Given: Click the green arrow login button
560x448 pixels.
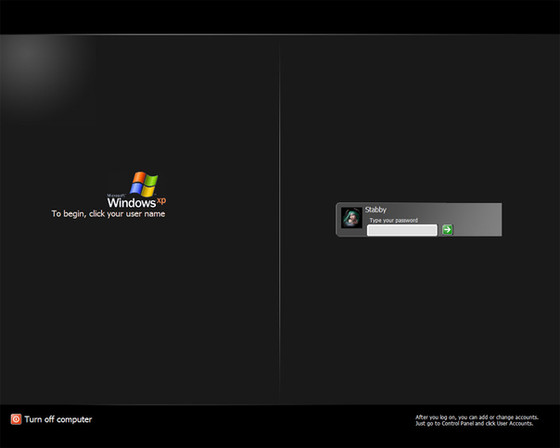Looking at the screenshot, I should 447,230.
